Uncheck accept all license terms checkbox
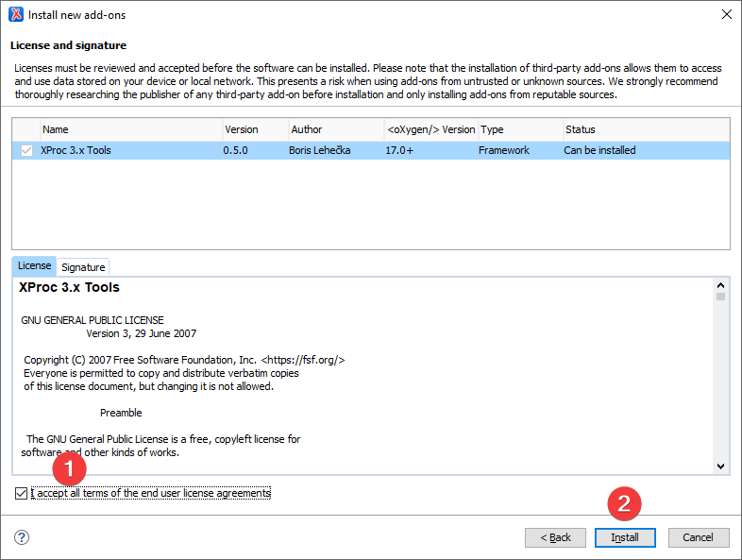Image resolution: width=742 pixels, height=560 pixels. point(21,493)
